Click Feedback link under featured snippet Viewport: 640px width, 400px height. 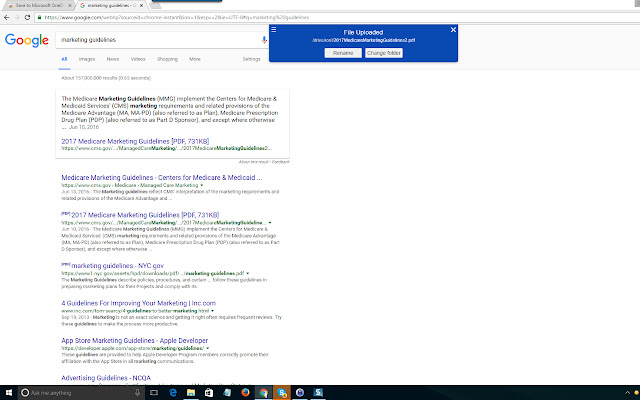coord(280,162)
